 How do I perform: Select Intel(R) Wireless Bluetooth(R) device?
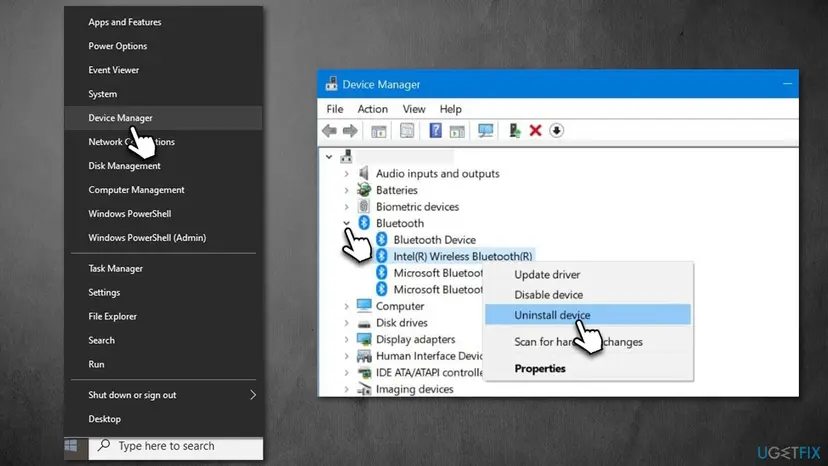[463, 256]
